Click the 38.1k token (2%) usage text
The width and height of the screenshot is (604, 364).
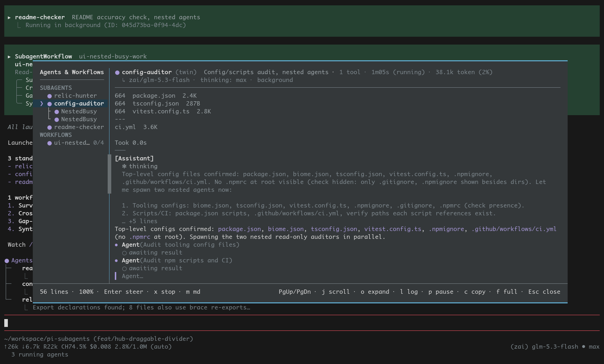(x=464, y=72)
